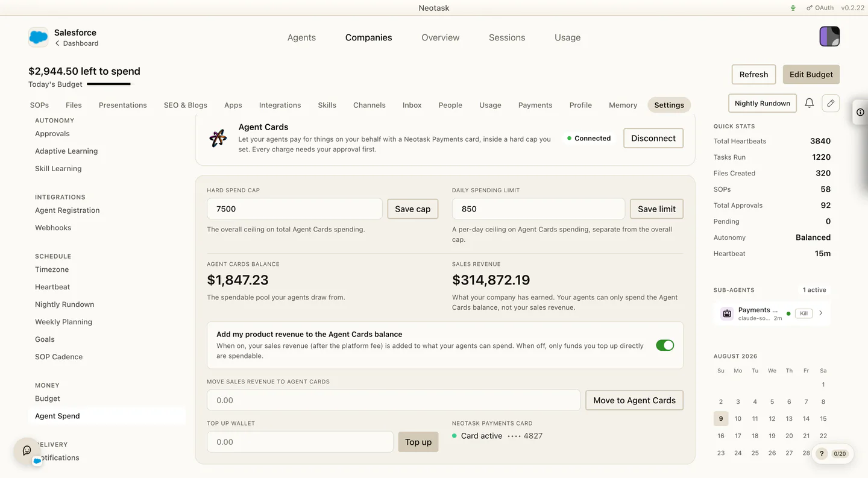This screenshot has width=868, height=478.
Task: Focus the Hard Spend Cap field
Action: 295,209
